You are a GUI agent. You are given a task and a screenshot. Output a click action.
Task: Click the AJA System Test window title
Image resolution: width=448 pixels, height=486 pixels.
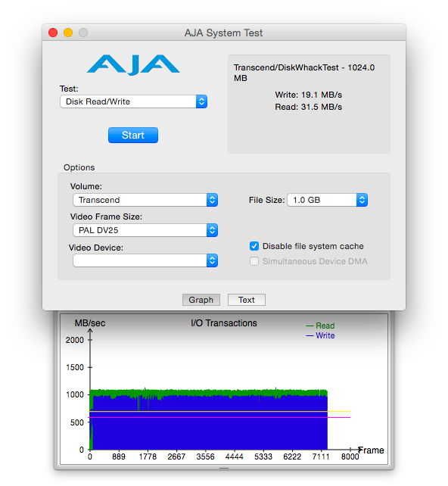(x=224, y=33)
